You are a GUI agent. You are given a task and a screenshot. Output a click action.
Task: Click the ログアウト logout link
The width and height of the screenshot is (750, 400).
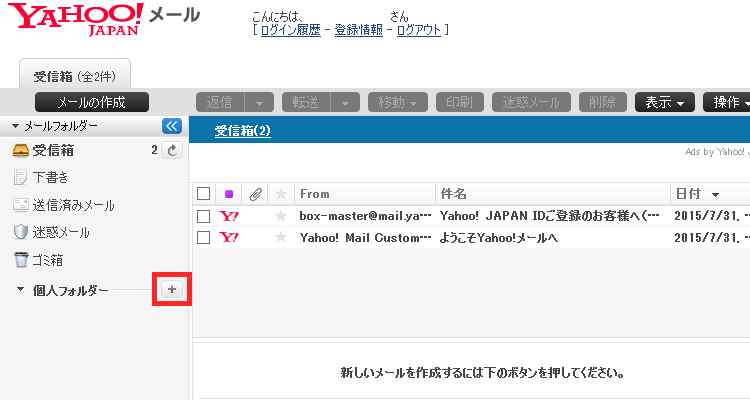tap(419, 30)
